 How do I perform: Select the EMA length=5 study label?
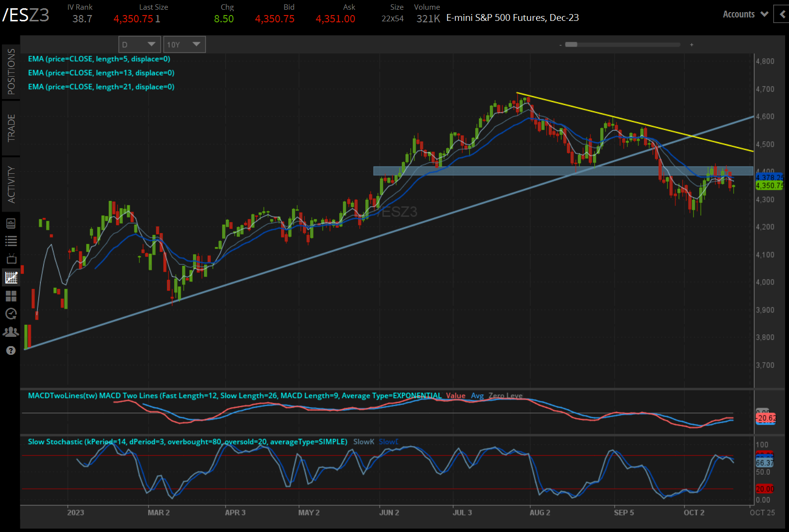[99, 59]
